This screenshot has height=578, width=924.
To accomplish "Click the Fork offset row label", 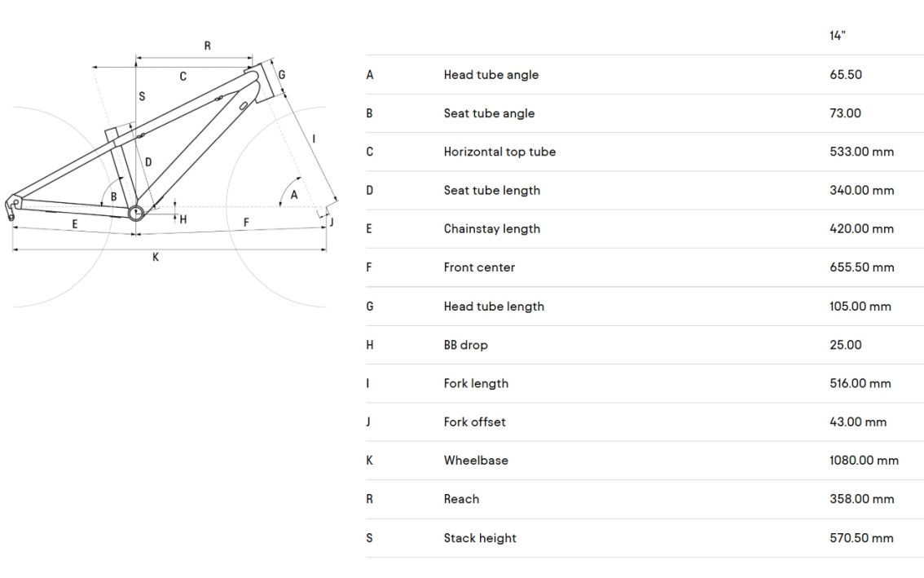I will pos(474,422).
